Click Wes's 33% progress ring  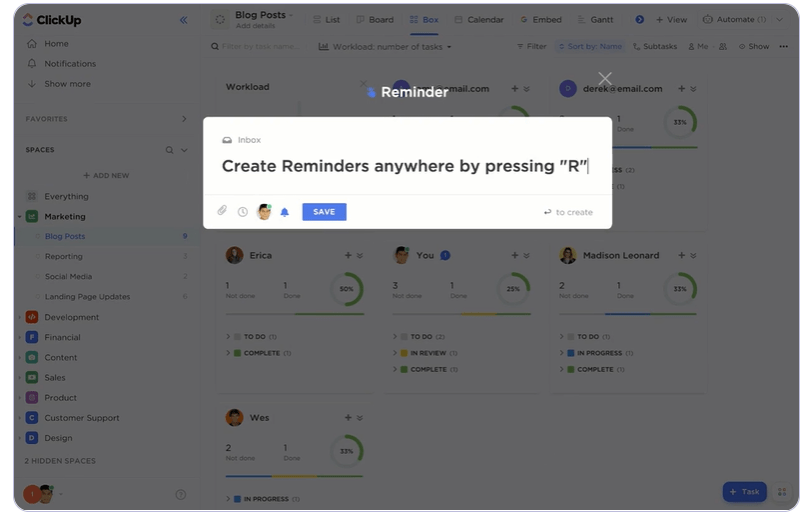346,451
